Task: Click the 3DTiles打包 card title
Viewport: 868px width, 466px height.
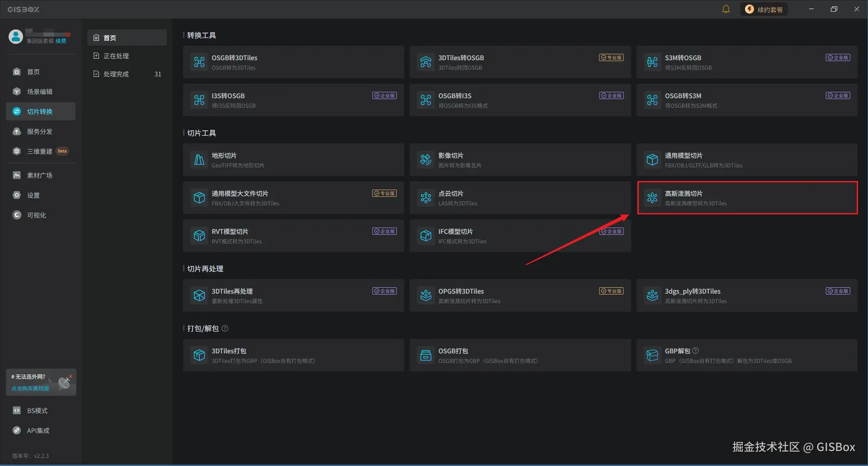Action: click(x=229, y=351)
